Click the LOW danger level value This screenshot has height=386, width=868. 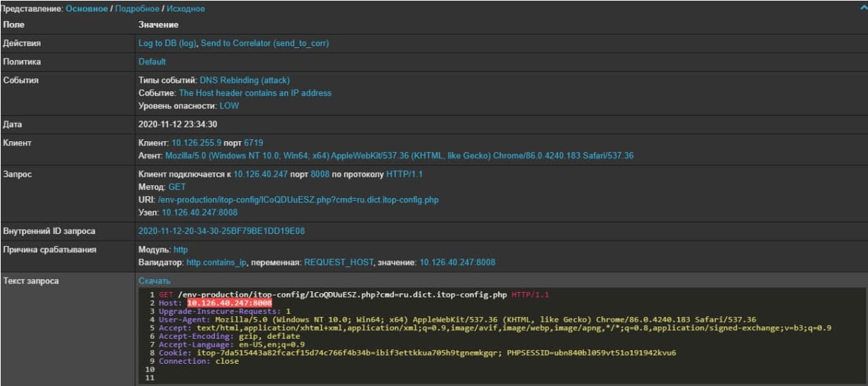pos(229,105)
